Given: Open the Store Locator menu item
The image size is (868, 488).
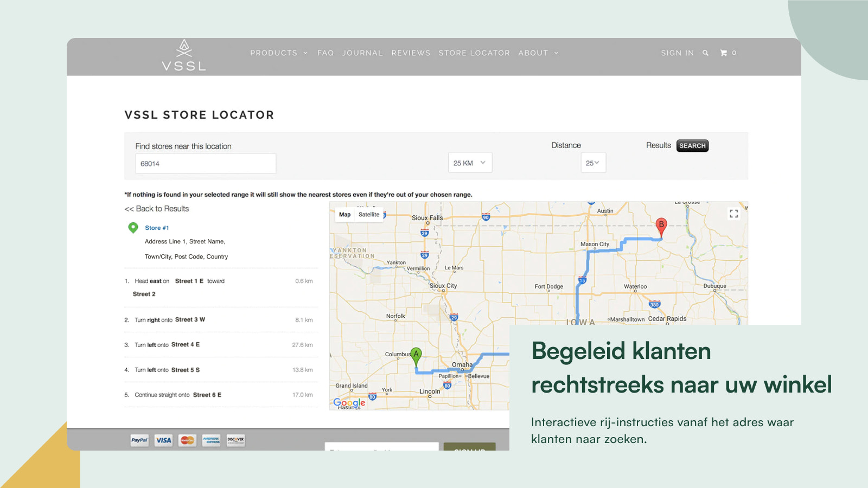Looking at the screenshot, I should 474,53.
